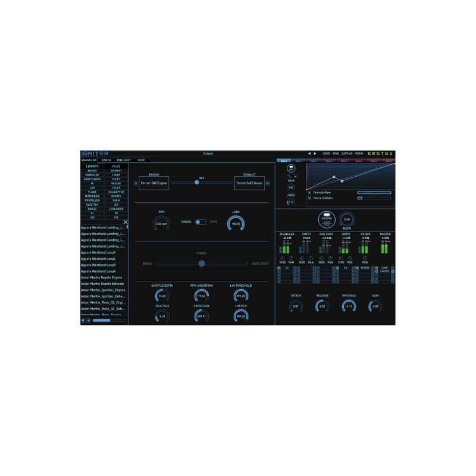Solo the Synth channel

(x=299, y=248)
